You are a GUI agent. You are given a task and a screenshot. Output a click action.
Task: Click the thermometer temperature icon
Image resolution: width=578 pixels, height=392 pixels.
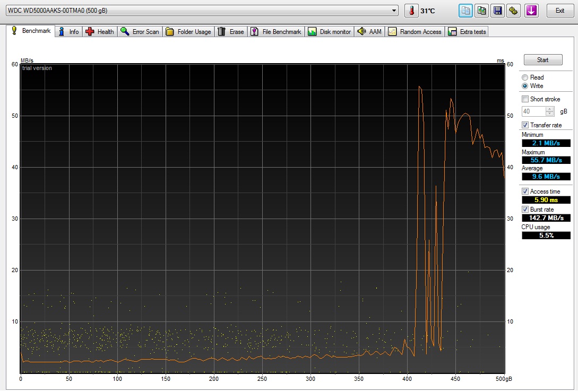411,11
